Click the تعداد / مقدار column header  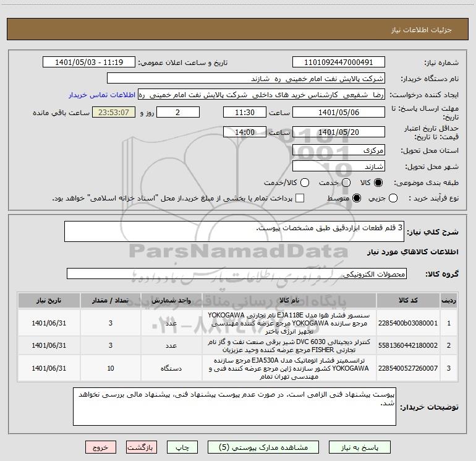click(111, 301)
